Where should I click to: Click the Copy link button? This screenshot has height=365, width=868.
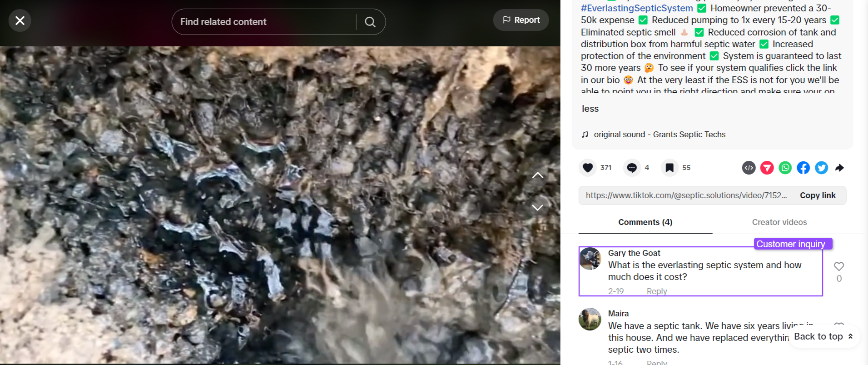click(x=818, y=195)
